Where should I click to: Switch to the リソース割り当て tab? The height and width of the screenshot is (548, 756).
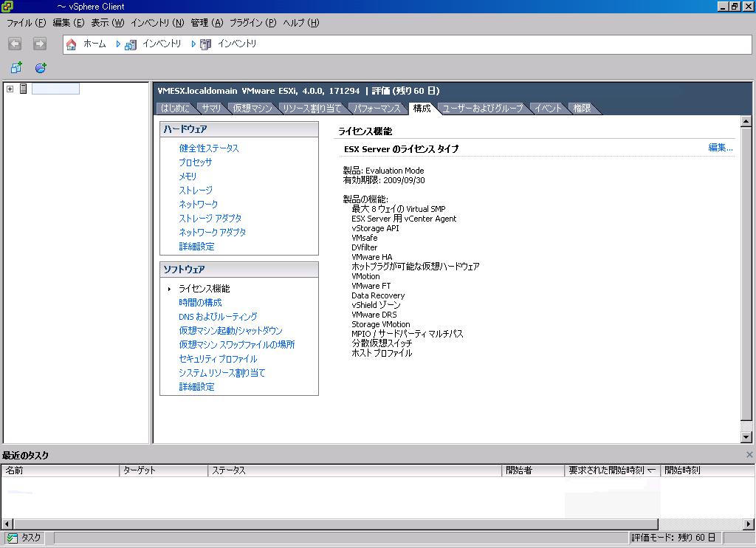pyautogui.click(x=312, y=109)
